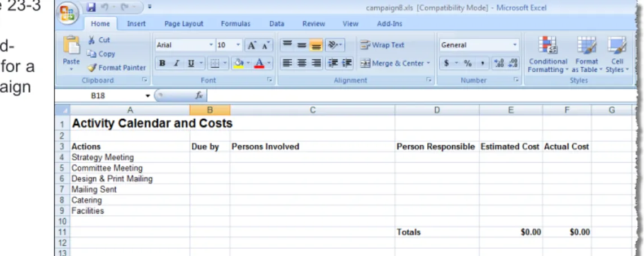This screenshot has height=256, width=644.
Task: Switch to the Page Layout tab
Action: tap(183, 24)
